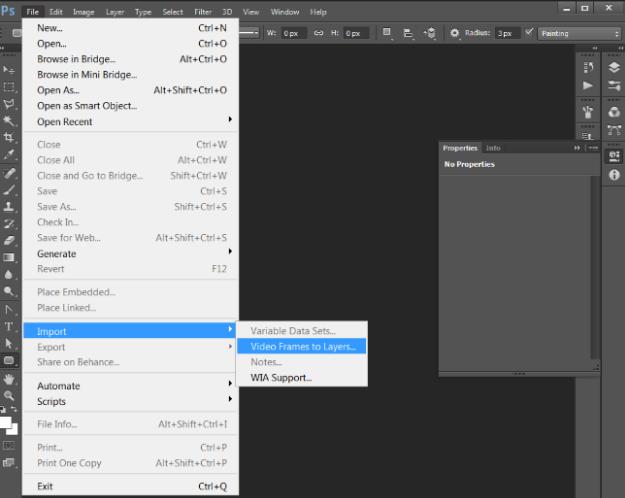Select the Zoom tool in toolbox
The width and height of the screenshot is (625, 498).
pyautogui.click(x=8, y=396)
